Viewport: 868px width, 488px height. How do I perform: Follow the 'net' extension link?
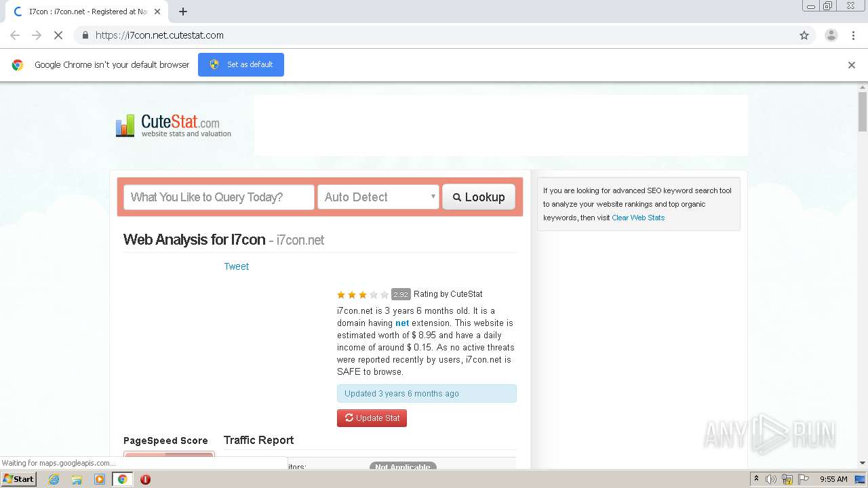[x=402, y=323]
